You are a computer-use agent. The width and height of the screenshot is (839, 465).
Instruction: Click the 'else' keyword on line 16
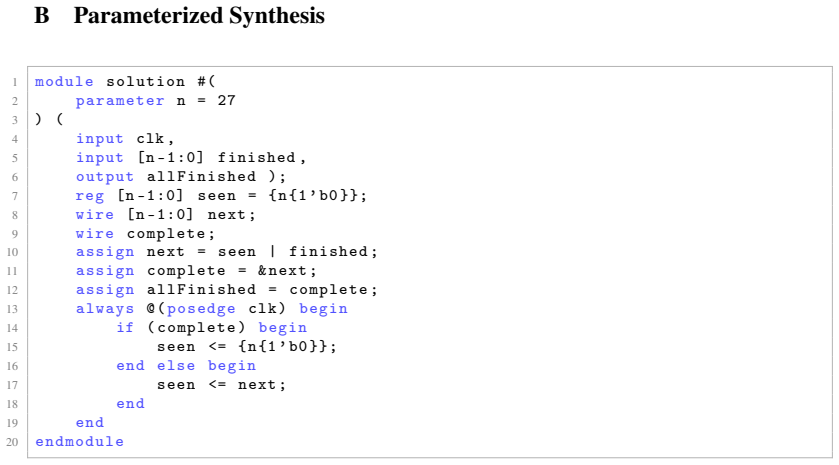(x=176, y=365)
